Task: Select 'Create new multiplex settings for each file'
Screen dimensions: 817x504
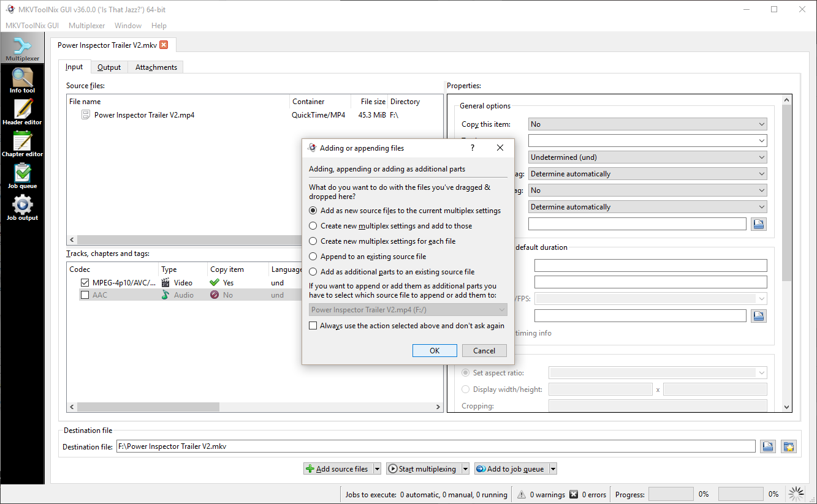Action: coord(313,241)
